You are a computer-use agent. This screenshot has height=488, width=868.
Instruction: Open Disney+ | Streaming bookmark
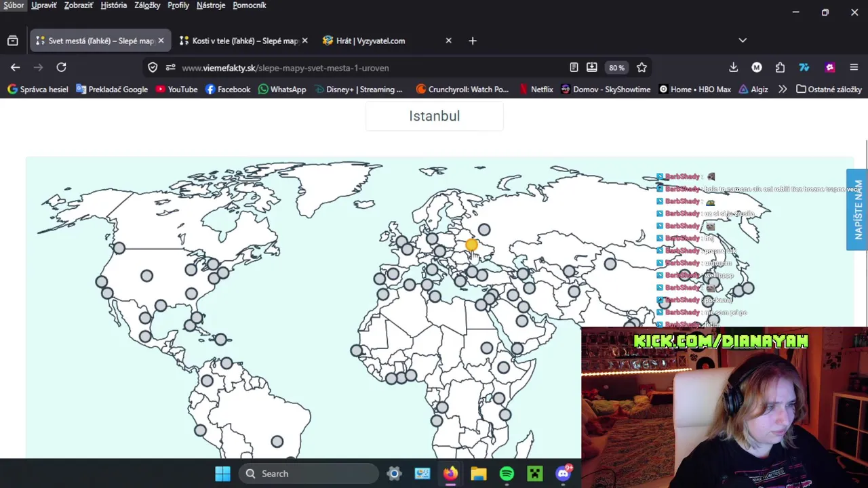(x=359, y=89)
